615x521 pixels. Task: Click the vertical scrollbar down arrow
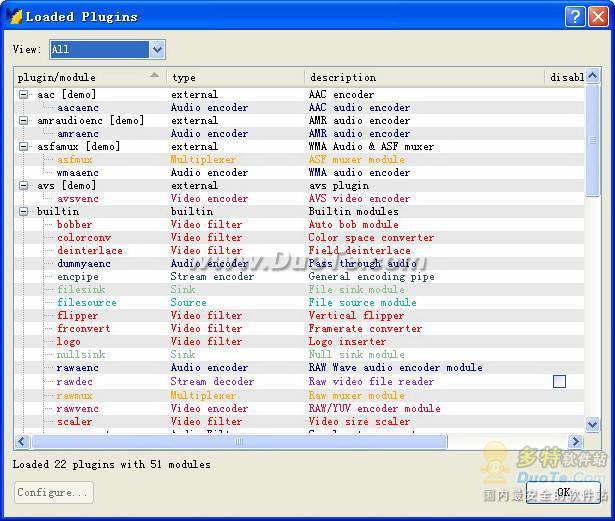593,424
